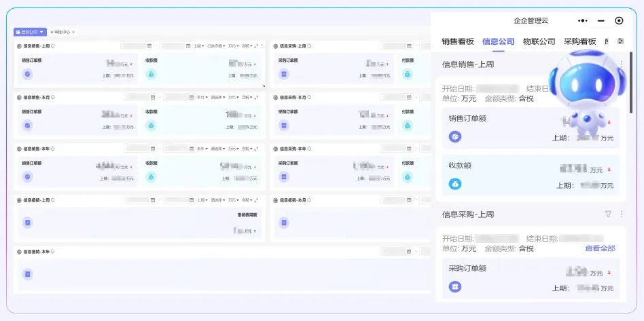This screenshot has width=644, height=321.
Task: Click the 销售订单额 icon in right panel
Action: [454, 137]
